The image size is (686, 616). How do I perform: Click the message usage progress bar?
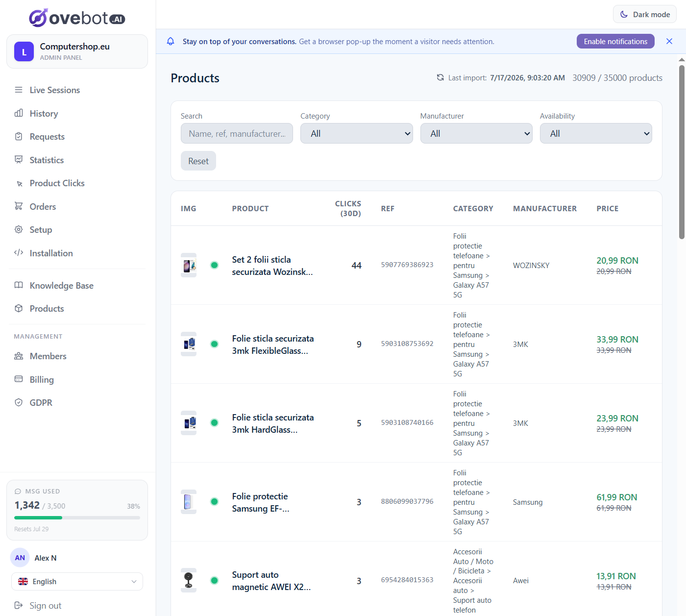(77, 517)
